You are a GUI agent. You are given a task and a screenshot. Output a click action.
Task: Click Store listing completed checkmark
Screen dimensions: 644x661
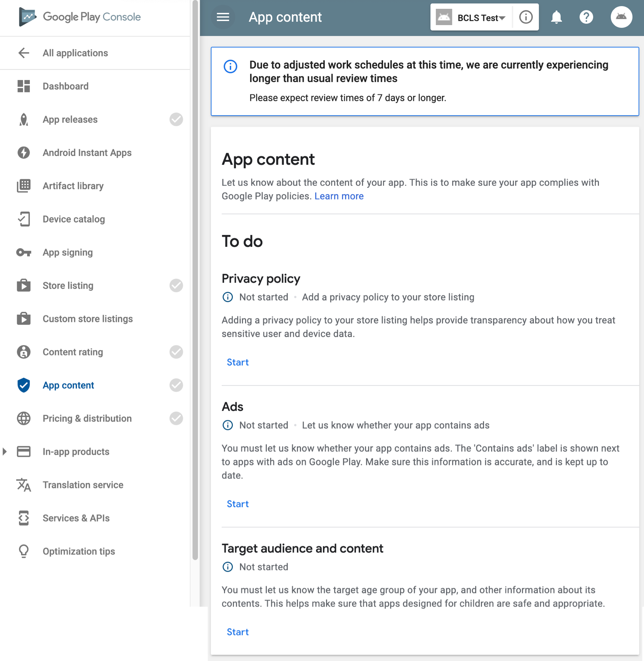tap(176, 285)
